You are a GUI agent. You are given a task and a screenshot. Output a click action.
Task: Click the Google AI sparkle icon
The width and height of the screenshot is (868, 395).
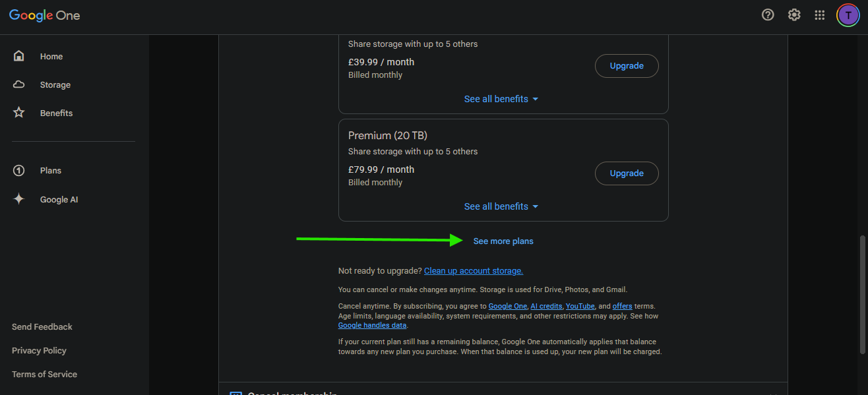[19, 199]
